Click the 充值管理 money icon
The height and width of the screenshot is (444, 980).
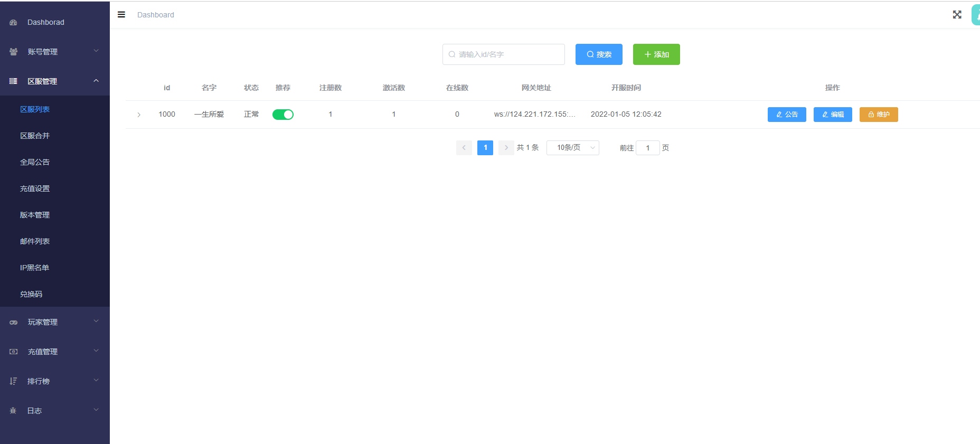13,352
